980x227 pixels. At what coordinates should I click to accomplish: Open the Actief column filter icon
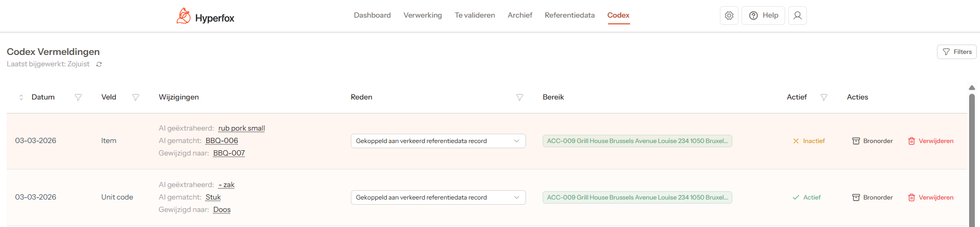824,97
